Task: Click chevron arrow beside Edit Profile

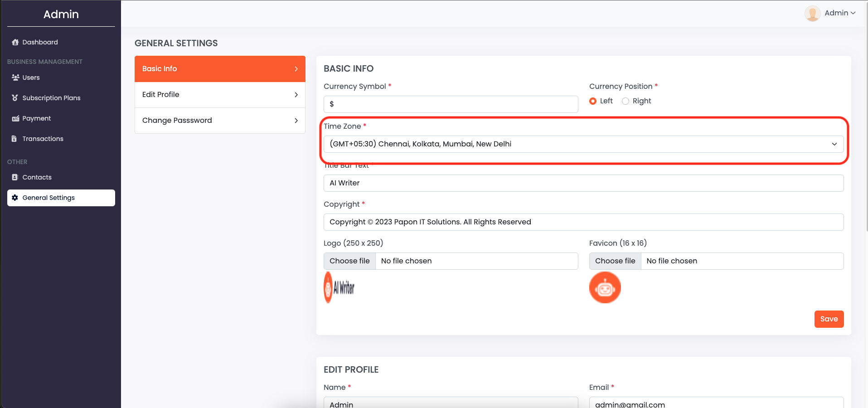Action: coord(296,95)
